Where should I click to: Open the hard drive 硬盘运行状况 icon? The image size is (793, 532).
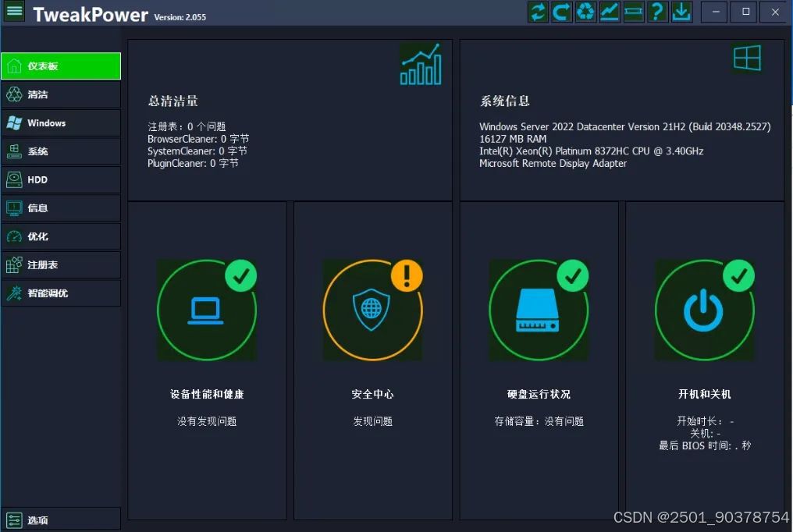(537, 310)
